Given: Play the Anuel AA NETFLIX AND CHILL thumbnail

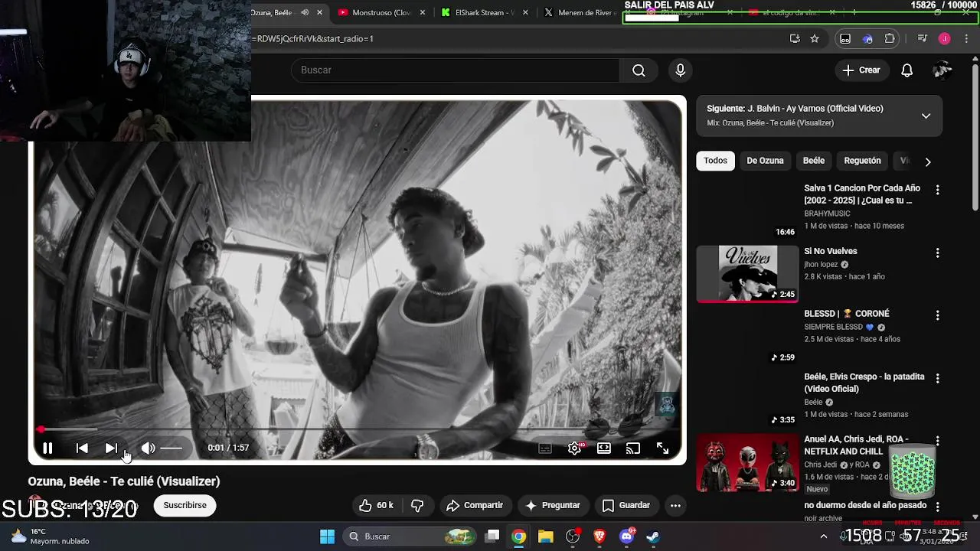Looking at the screenshot, I should coord(747,463).
